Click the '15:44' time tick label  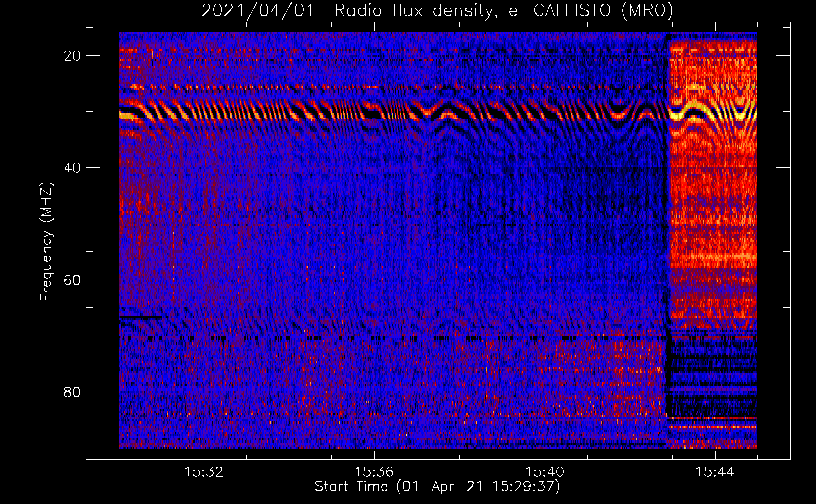click(715, 472)
